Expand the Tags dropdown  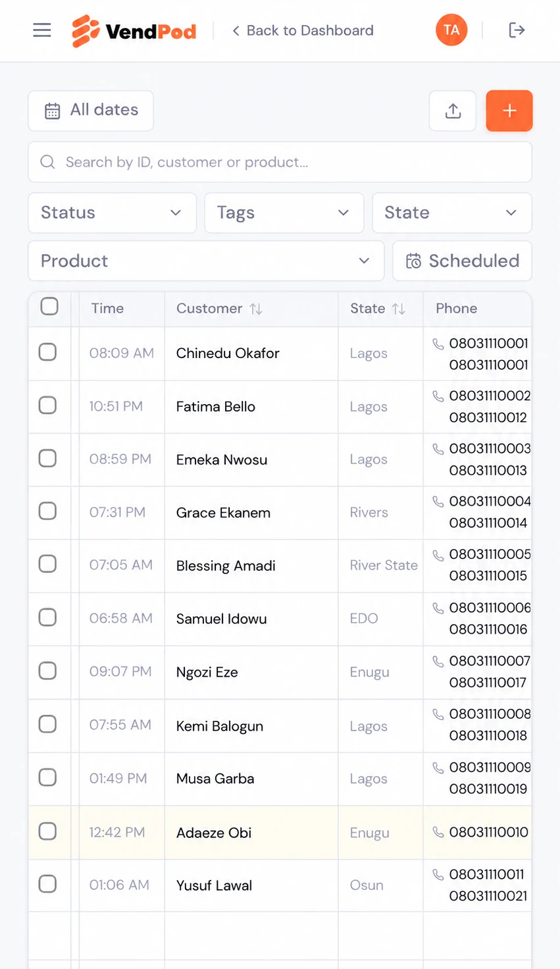(284, 213)
